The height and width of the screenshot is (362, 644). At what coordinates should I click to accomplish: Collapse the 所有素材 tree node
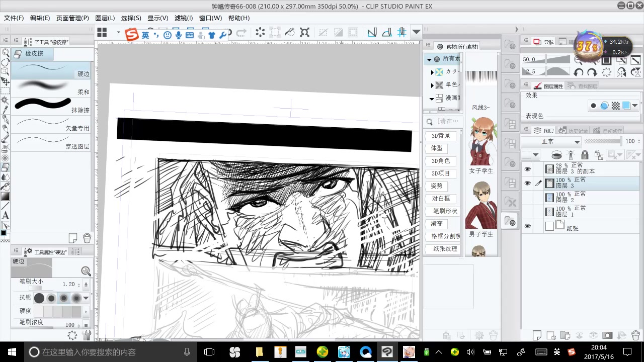point(429,59)
